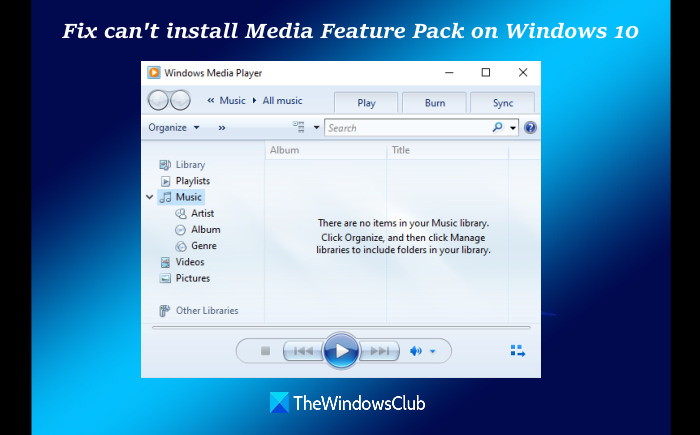
Task: Open the Organize dropdown menu
Action: pos(174,127)
